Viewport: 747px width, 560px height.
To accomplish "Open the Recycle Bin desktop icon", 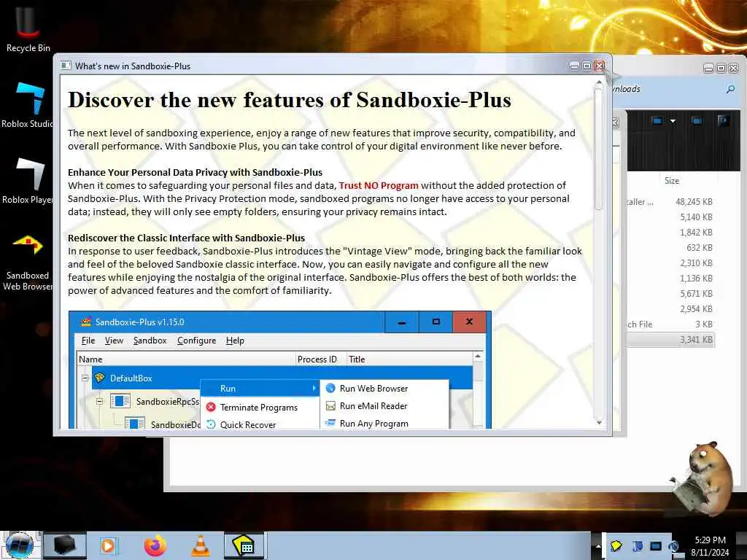I will [28, 28].
